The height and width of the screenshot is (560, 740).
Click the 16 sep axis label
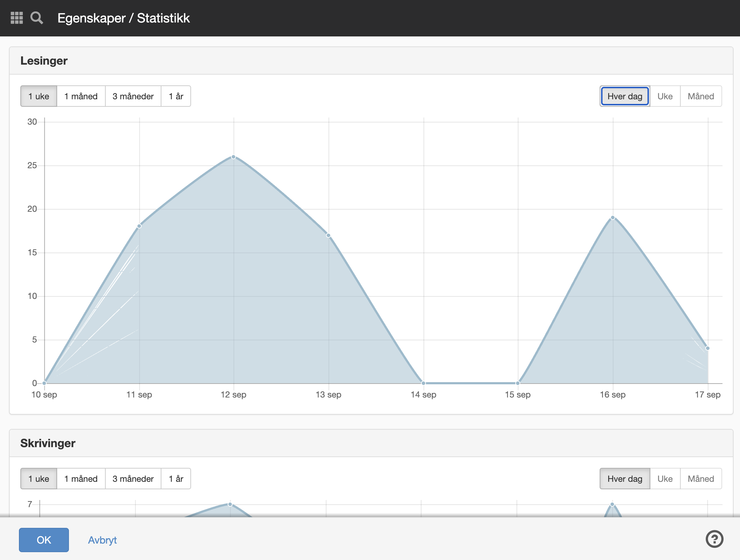tap(613, 395)
